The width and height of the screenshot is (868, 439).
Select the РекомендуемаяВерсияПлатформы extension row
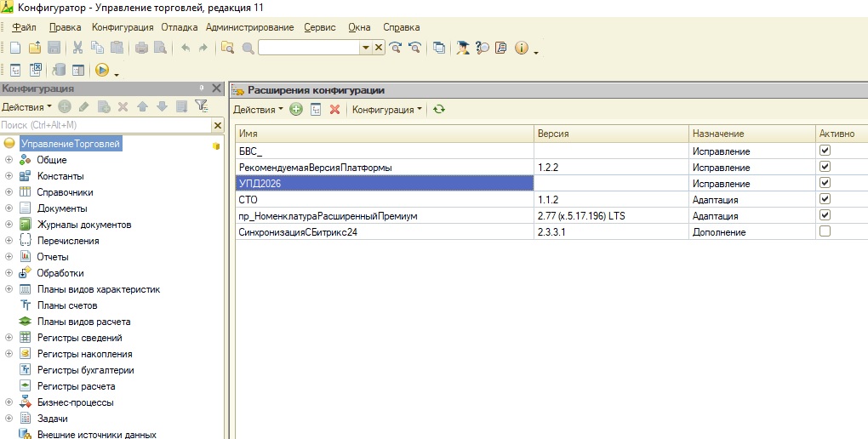[x=315, y=168]
